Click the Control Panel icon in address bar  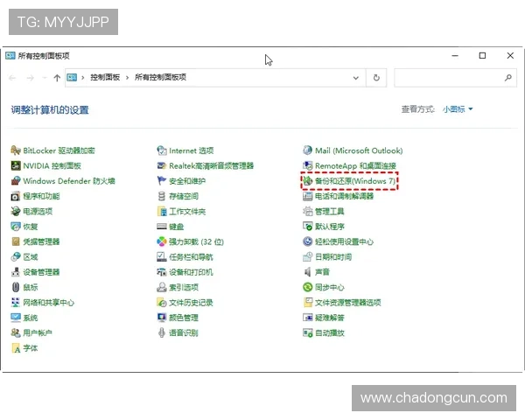tap(72, 78)
